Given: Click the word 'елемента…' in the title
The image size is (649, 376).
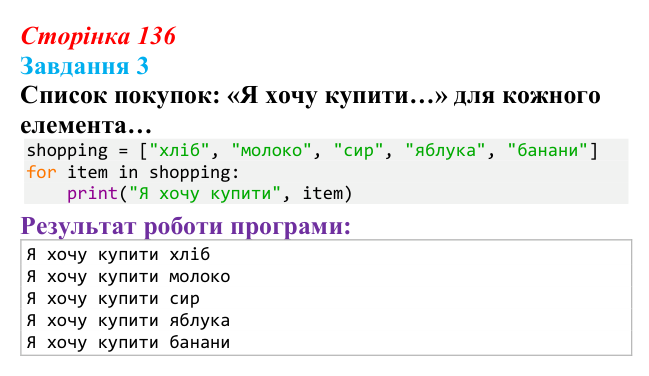Looking at the screenshot, I should [86, 125].
